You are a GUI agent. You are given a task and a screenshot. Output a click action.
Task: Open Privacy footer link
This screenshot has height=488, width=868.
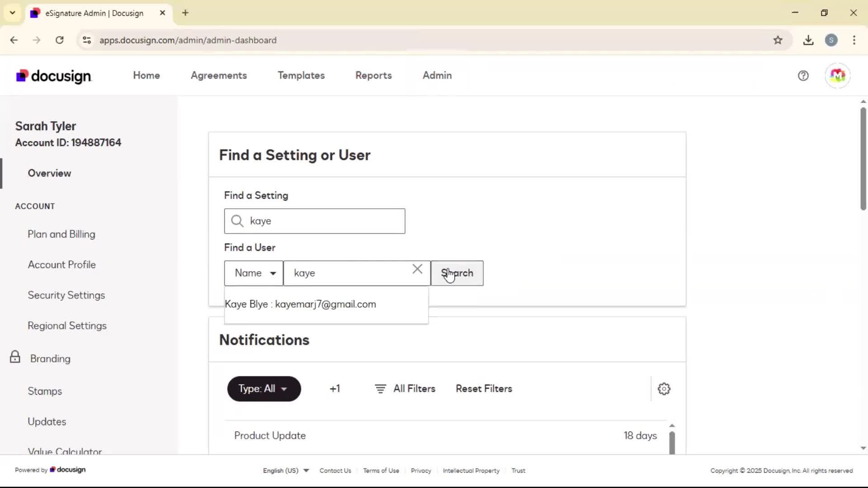point(421,471)
